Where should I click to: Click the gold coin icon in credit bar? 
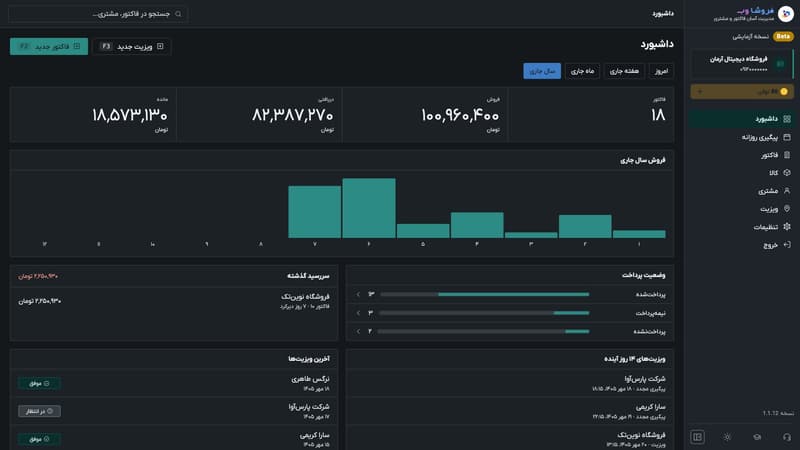coord(784,91)
